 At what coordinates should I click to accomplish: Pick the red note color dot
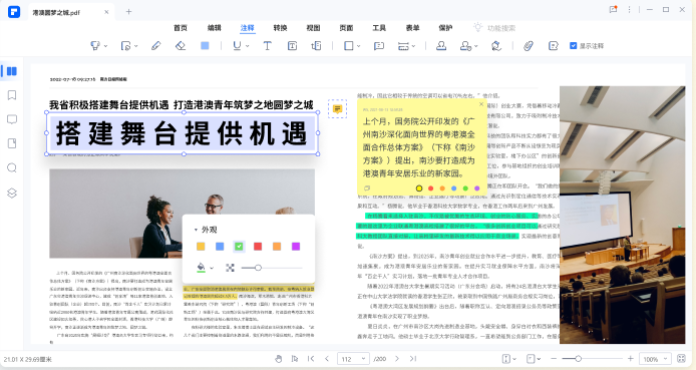pyautogui.click(x=431, y=189)
